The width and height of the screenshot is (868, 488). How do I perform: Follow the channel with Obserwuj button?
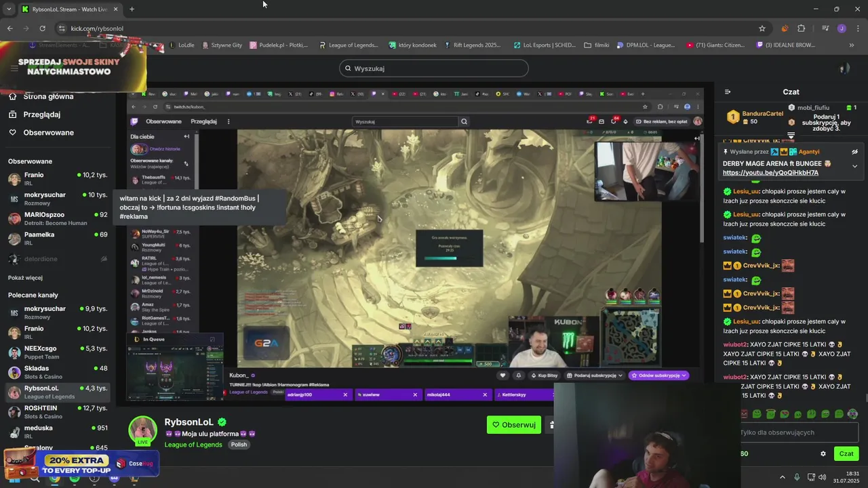[514, 425]
